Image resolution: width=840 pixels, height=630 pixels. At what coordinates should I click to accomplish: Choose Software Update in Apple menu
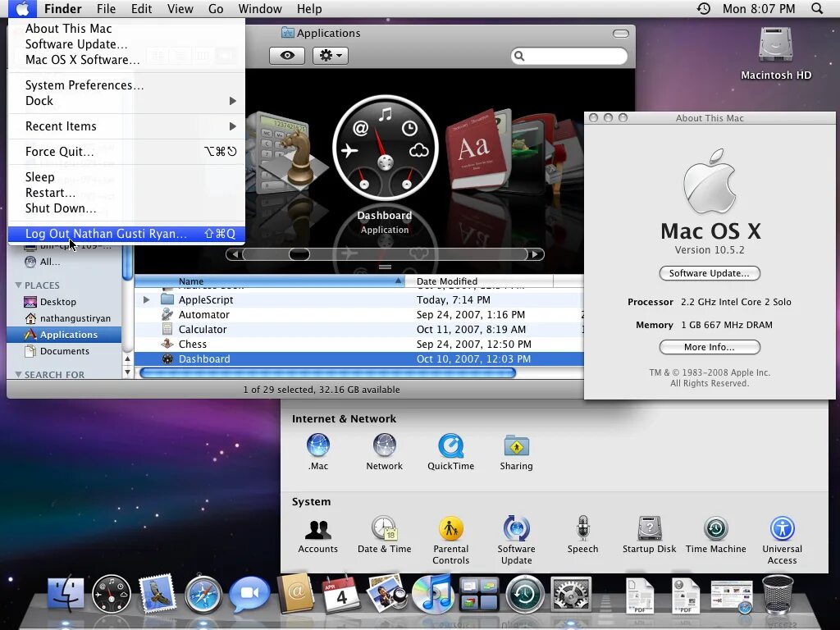click(126, 44)
